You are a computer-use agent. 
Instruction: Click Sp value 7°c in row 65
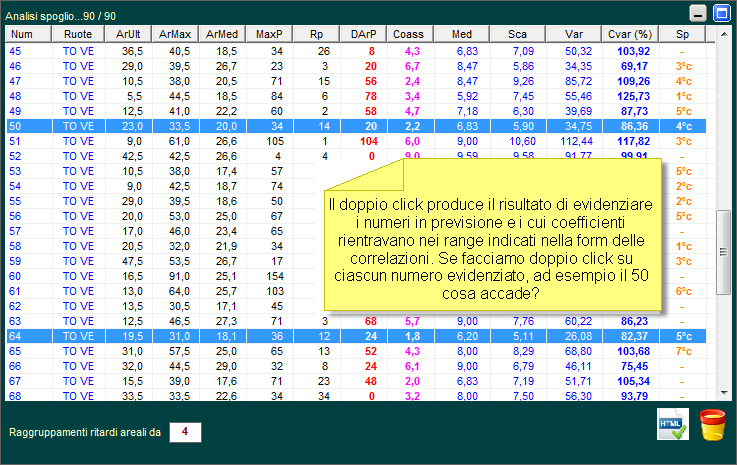coord(683,351)
